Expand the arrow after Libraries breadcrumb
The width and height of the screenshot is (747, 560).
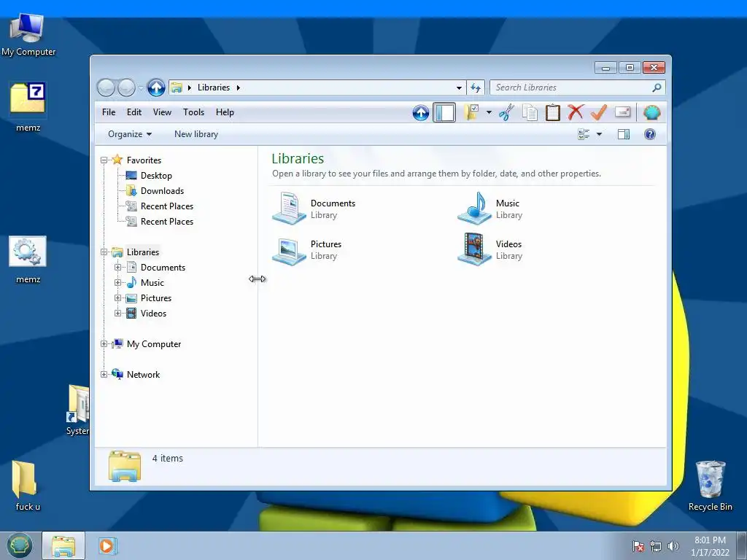point(239,87)
